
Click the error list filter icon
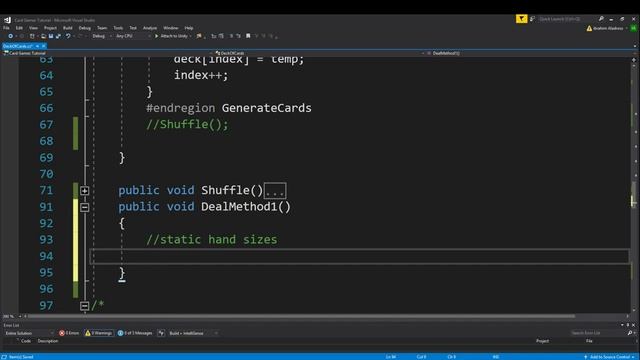click(x=161, y=333)
